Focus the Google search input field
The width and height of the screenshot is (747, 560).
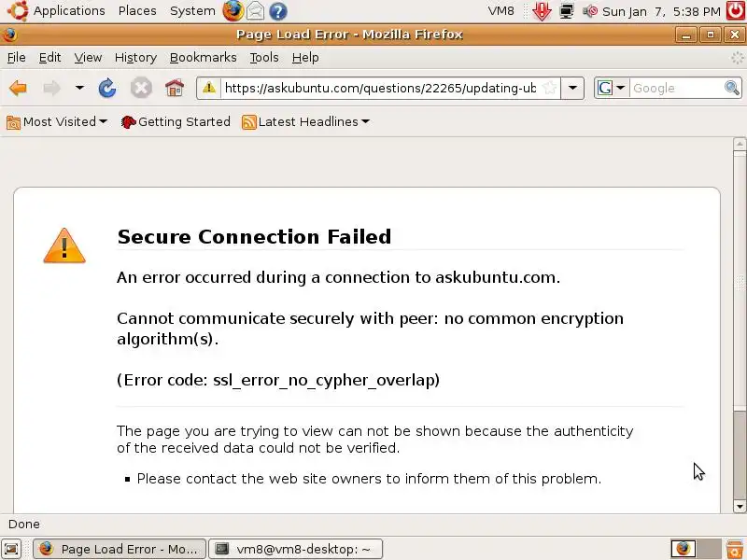point(676,89)
